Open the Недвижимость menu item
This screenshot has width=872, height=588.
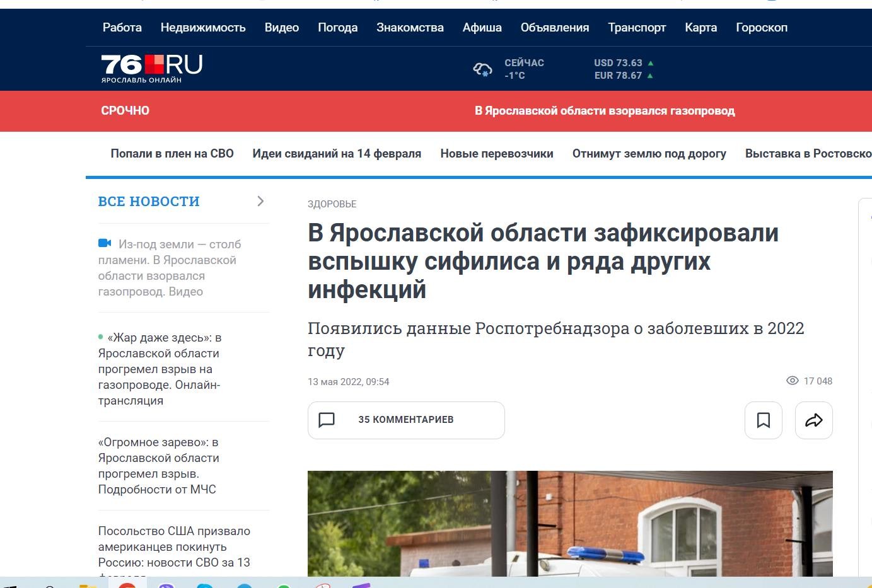(x=203, y=28)
